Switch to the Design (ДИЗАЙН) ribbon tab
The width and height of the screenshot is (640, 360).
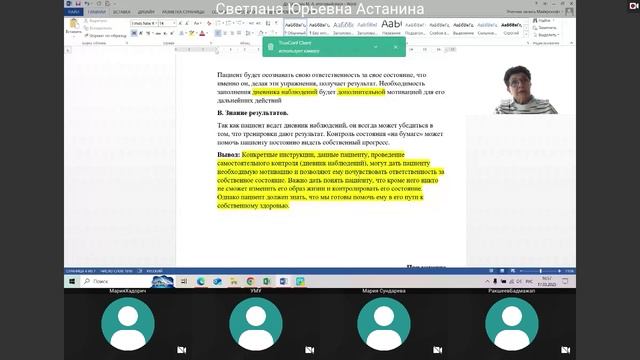pyautogui.click(x=146, y=12)
